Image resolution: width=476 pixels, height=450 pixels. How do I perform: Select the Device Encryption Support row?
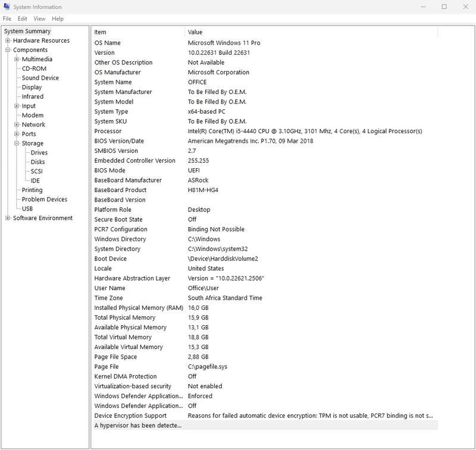(x=265, y=416)
